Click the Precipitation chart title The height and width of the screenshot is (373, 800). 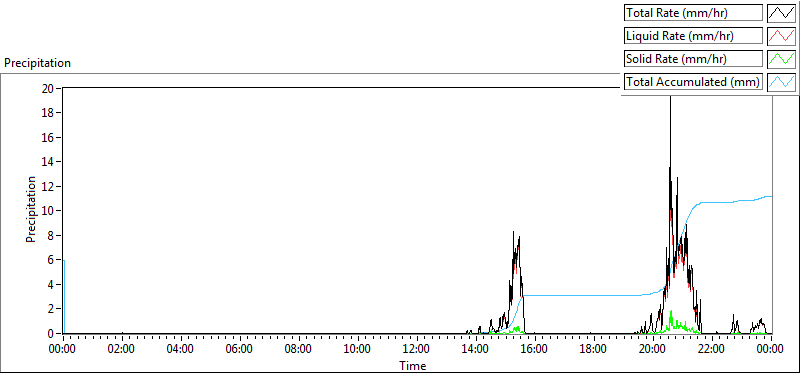(37, 63)
